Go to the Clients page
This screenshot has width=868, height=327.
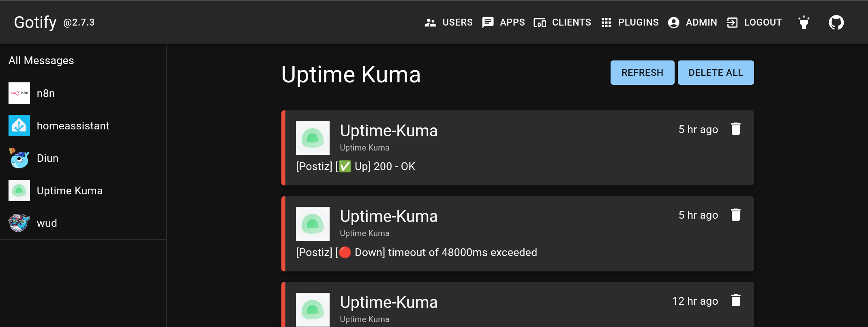(562, 22)
